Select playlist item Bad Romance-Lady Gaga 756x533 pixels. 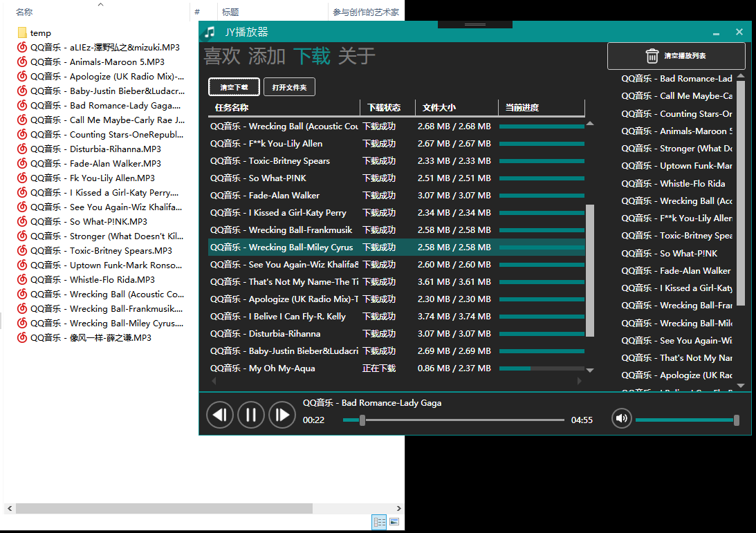(x=676, y=79)
